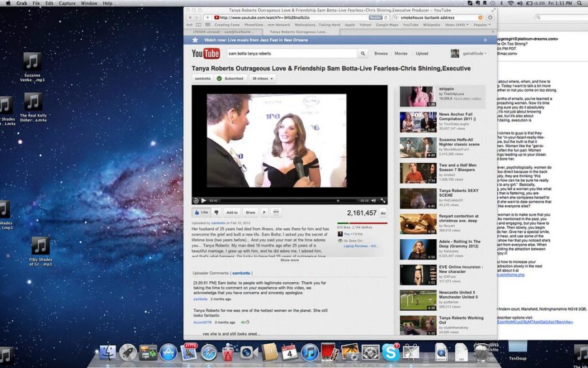The image size is (588, 368).
Task: Flag the video as inappropriate
Action: point(264,212)
